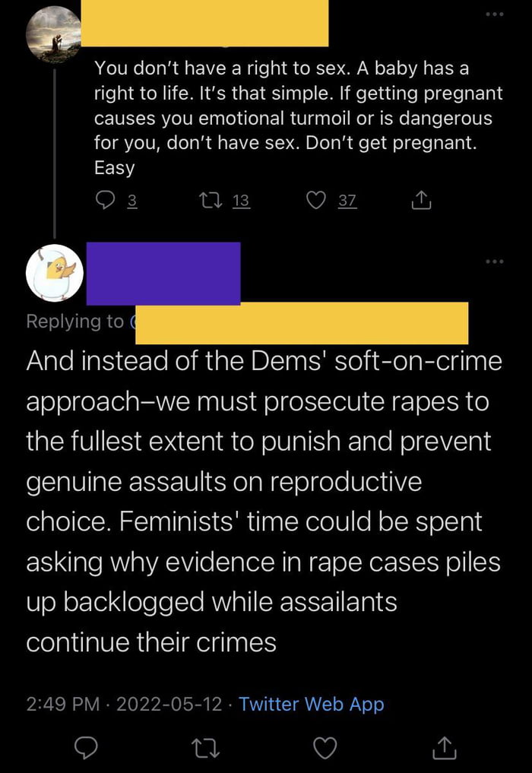Click the 2:49 PM · 2022-05-12 timestamp
The image size is (532, 773).
[125, 704]
